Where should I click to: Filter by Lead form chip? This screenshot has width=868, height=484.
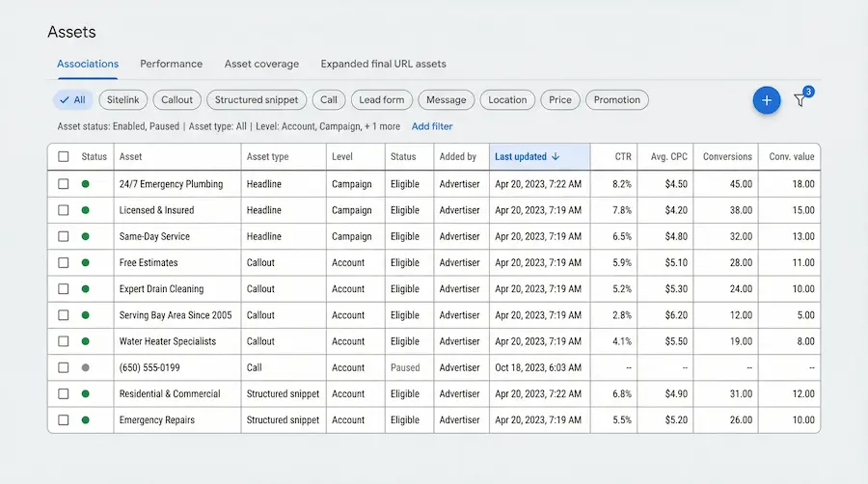[381, 100]
